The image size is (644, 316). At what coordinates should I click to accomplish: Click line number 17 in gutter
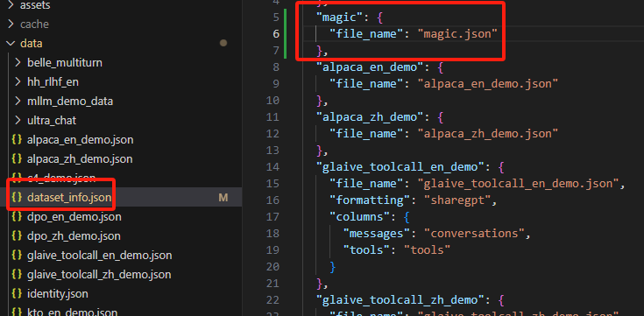click(x=273, y=217)
